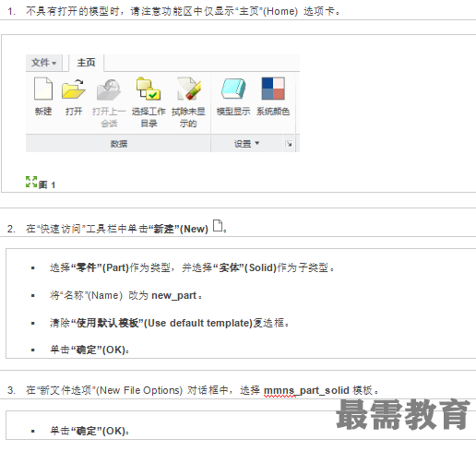476x451 pixels.
Task: Click the small New document icon in step 2
Action: pos(218,225)
